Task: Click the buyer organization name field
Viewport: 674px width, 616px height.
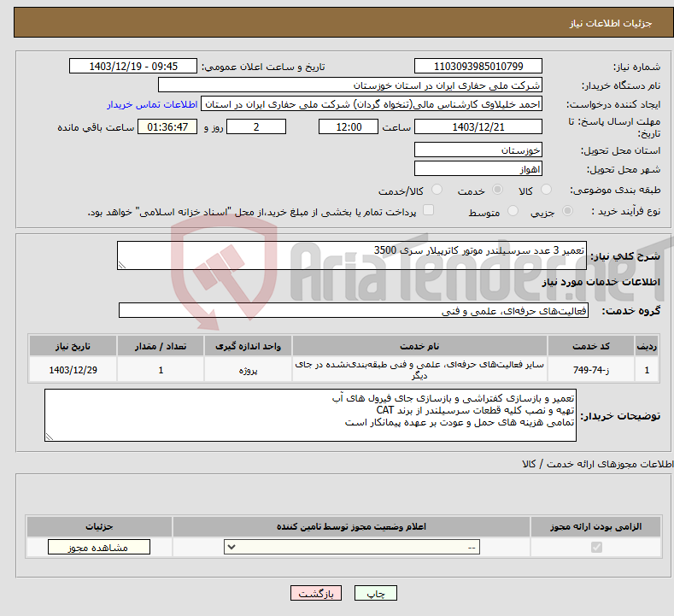Action: click(350, 85)
